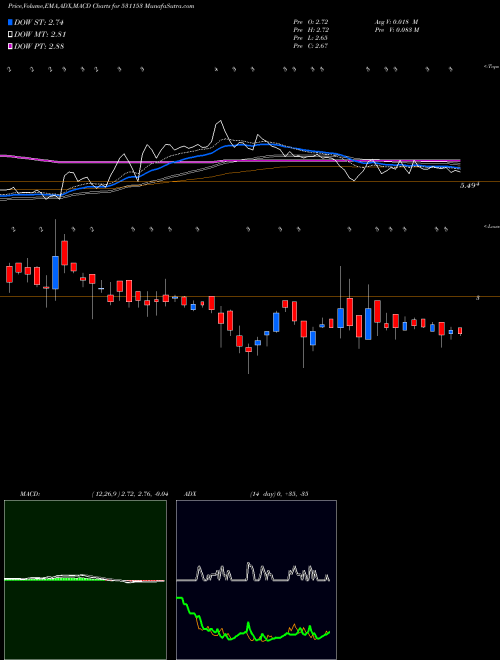Image resolution: width=500 pixels, height=660 pixels.
Task: Click the 'Pre O: 2.72' value
Action: click(311, 22)
